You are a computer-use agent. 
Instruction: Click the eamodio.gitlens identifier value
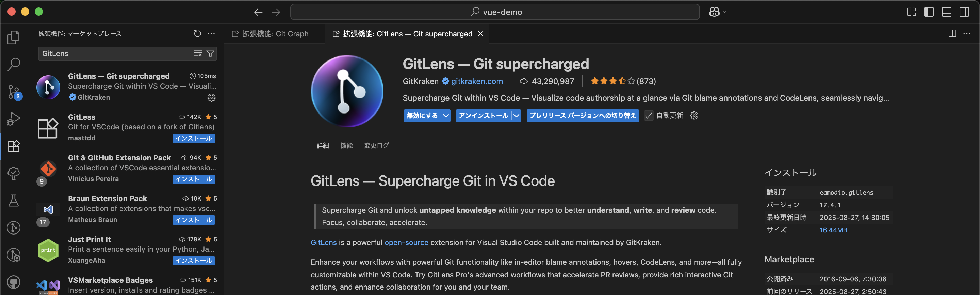(x=847, y=192)
